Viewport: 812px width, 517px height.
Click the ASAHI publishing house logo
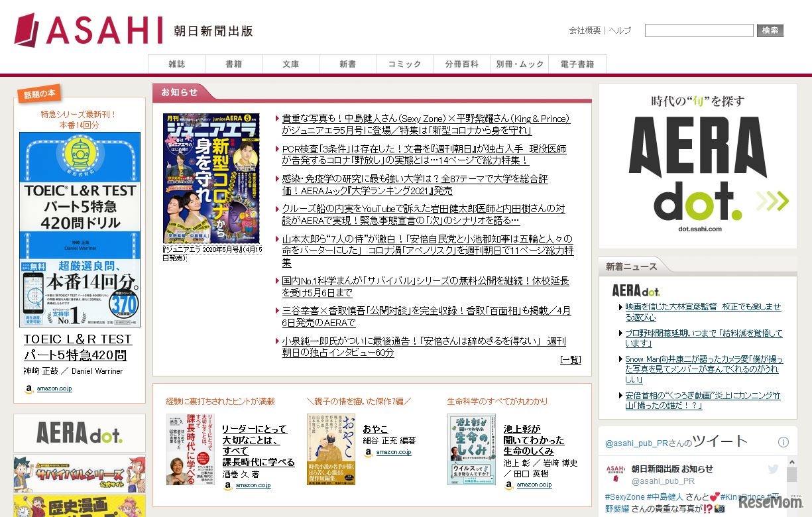[x=89, y=29]
